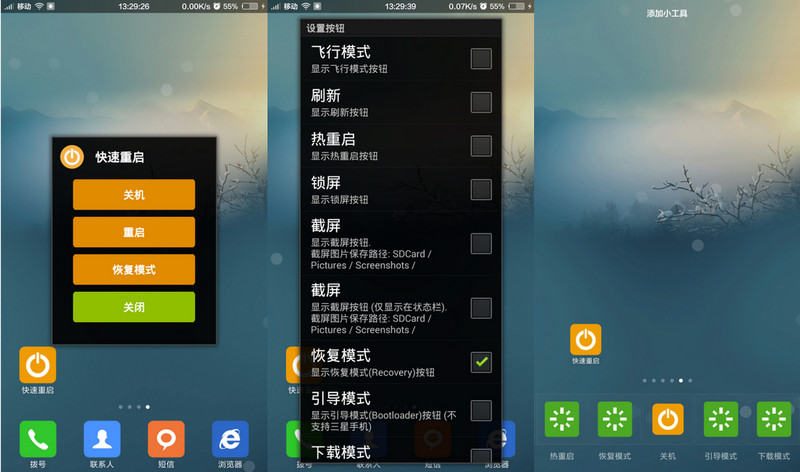Image resolution: width=800 pixels, height=472 pixels.
Task: Tap the 设置按钮 dialog title
Action: 326,28
